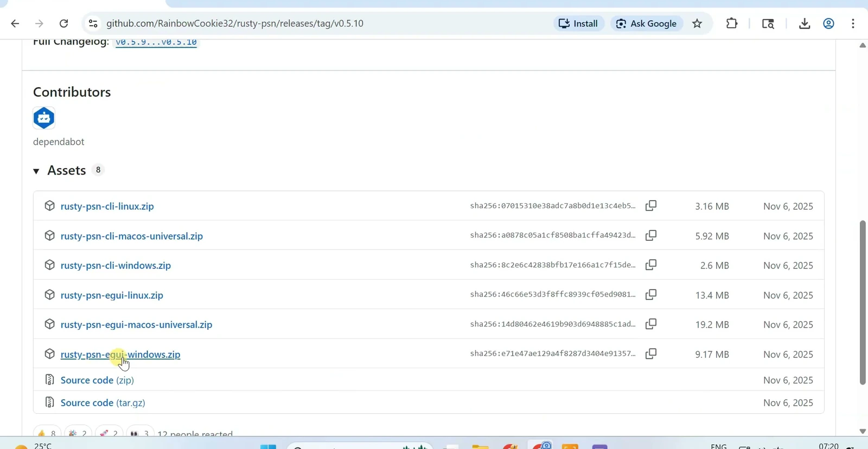Copy the sha256 for rusty-psn-cli-linux.zip
Image resolution: width=868 pixels, height=449 pixels.
coord(651,206)
